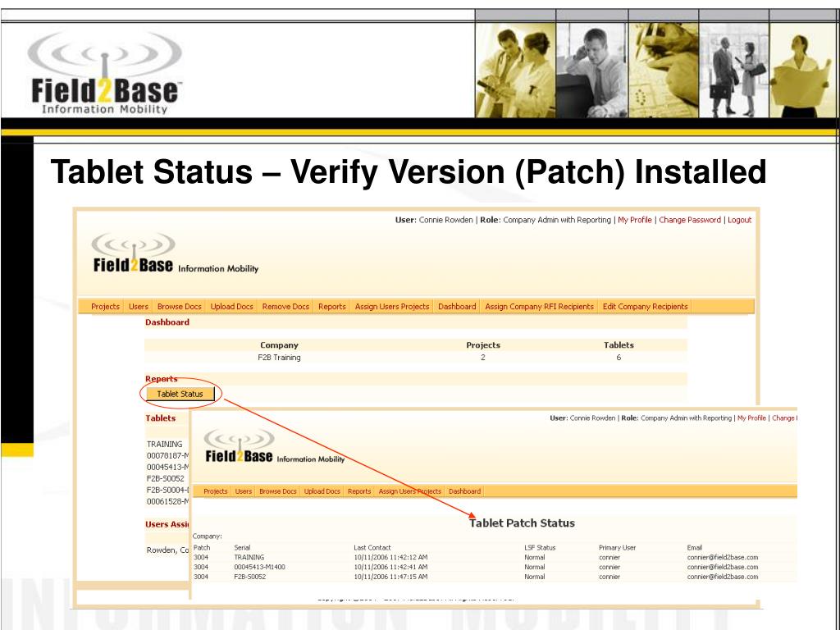Click last contact 10/11/2006 11:42:12 AM
Screen dimensions: 840x630
pos(390,557)
